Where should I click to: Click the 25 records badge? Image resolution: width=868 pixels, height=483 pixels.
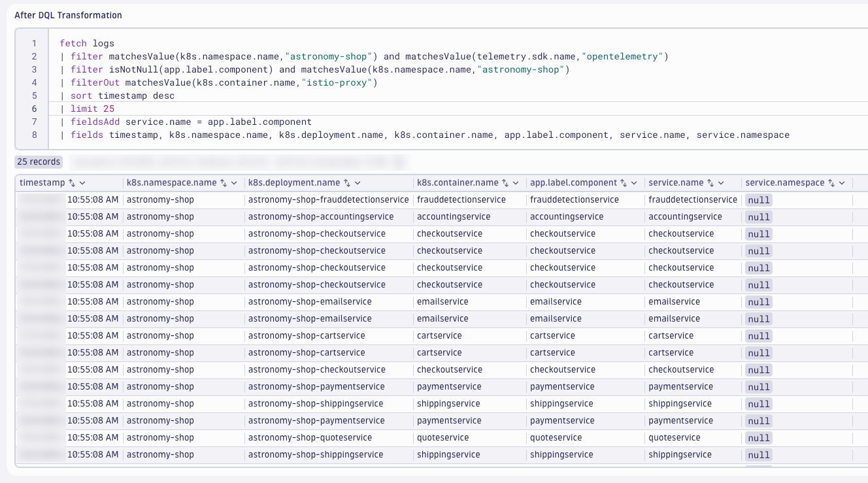[x=39, y=161]
